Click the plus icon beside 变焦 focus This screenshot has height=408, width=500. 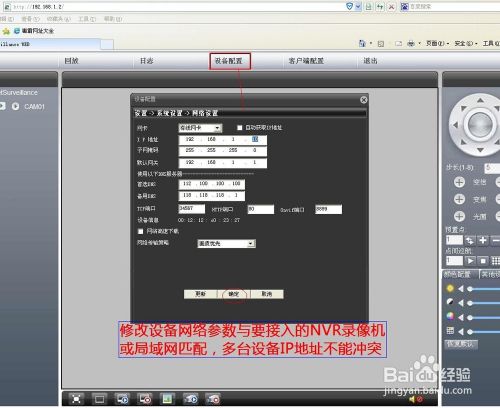459,199
